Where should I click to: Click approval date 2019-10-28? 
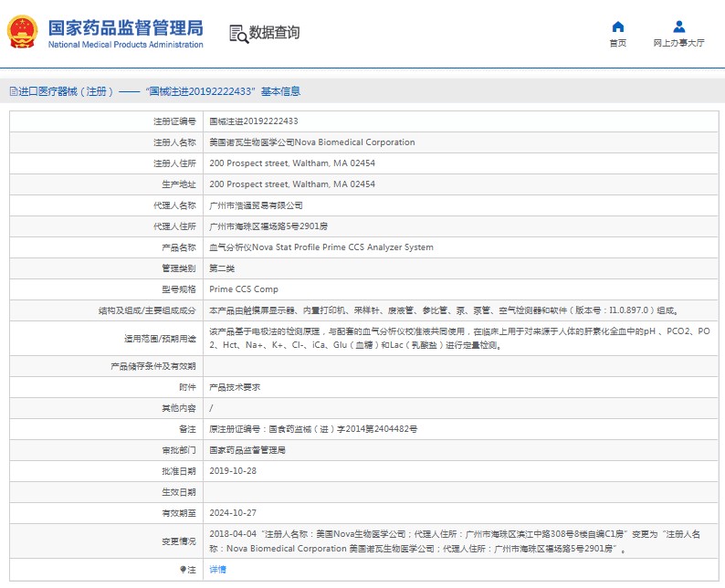[x=233, y=471]
